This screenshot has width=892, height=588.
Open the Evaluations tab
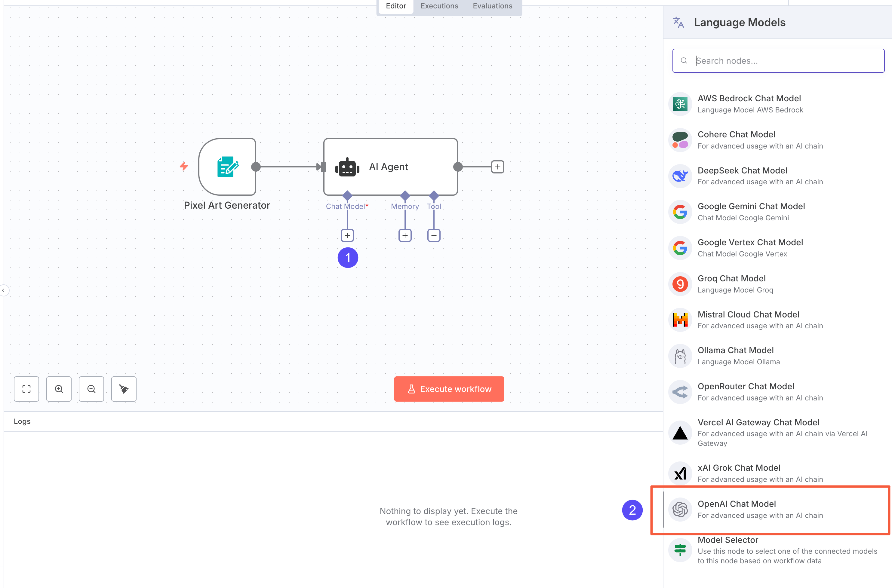coord(492,6)
